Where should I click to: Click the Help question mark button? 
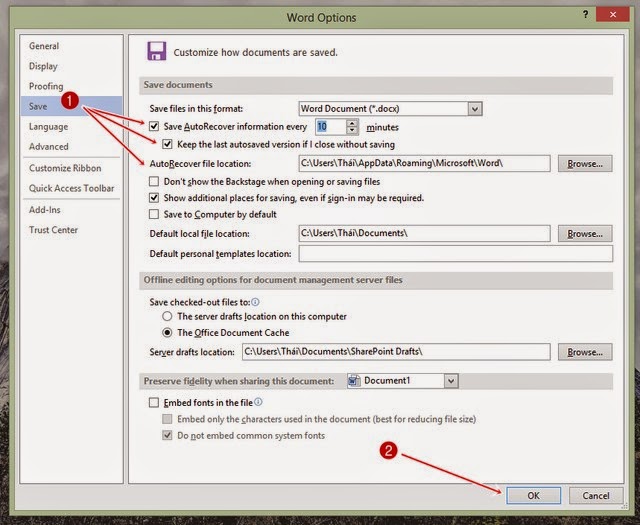tap(585, 15)
